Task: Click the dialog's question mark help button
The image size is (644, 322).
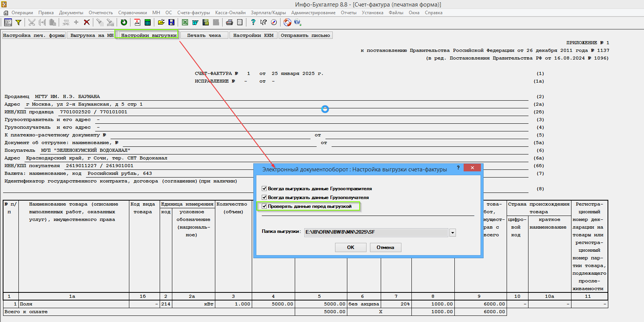Action: 458,168
